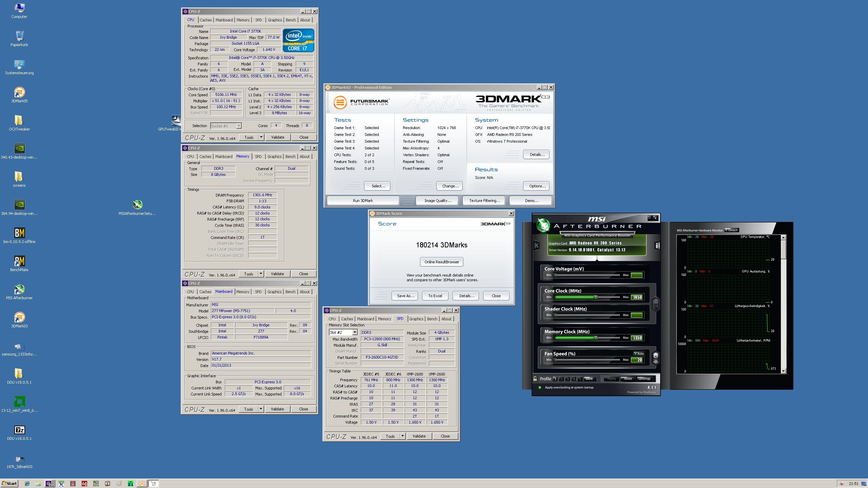Toggle the Link clocks button in Afterburner
This screenshot has height=488, width=868.
pyautogui.click(x=655, y=304)
